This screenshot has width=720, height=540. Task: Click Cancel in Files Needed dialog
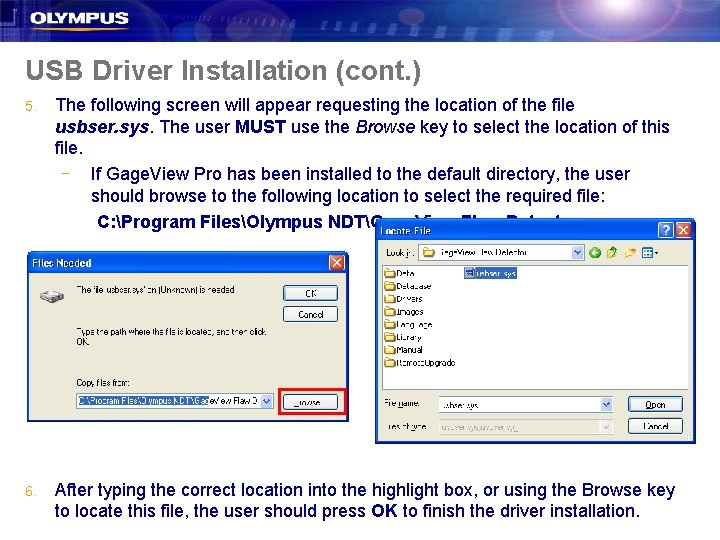(x=310, y=314)
